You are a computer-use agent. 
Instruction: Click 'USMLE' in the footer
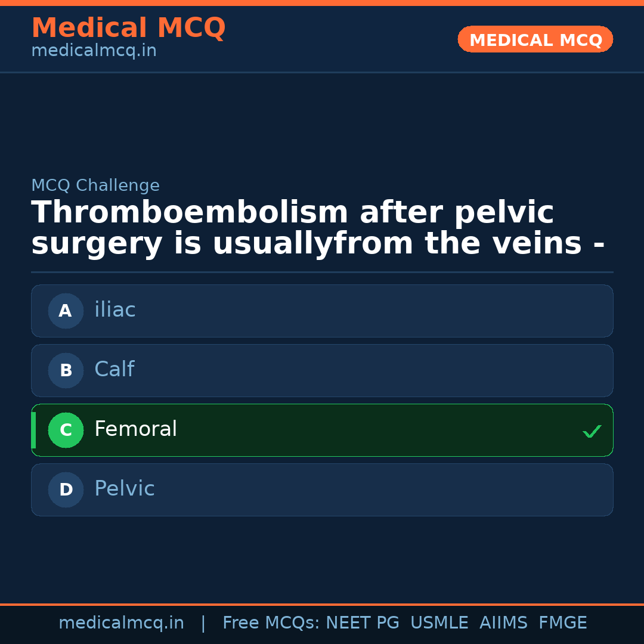[x=439, y=623]
